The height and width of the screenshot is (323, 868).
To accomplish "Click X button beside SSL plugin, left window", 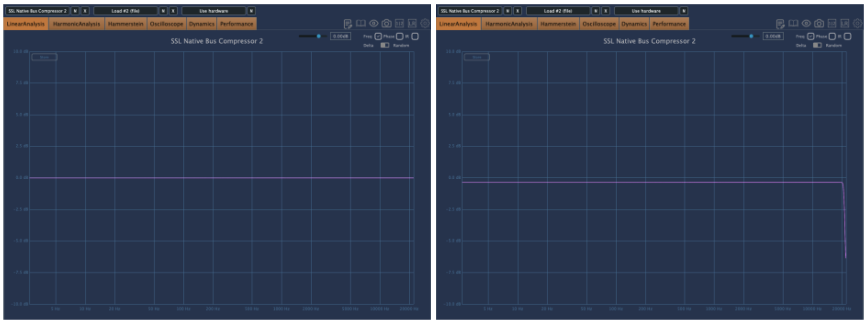I will pyautogui.click(x=85, y=11).
